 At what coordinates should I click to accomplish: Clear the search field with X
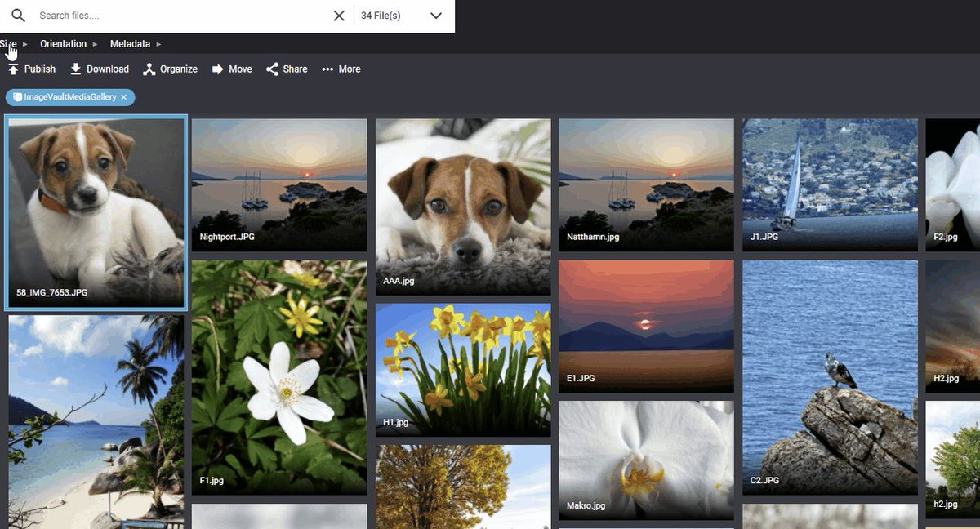pyautogui.click(x=339, y=16)
